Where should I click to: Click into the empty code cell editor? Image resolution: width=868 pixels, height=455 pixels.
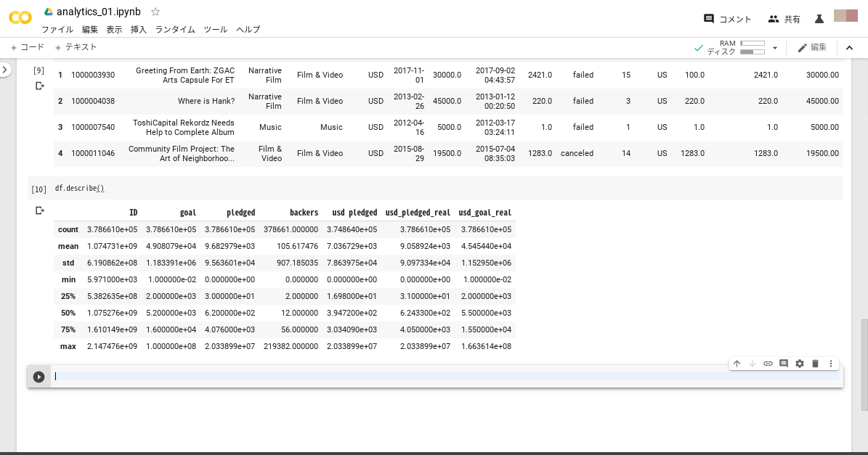[x=446, y=377]
